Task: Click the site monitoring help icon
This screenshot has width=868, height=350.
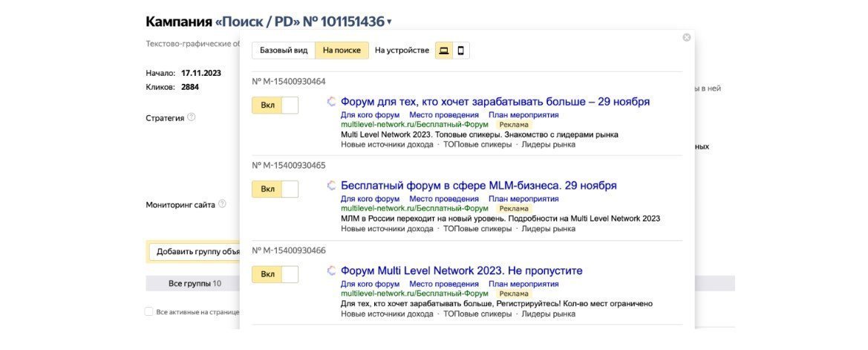Action: coord(222,204)
